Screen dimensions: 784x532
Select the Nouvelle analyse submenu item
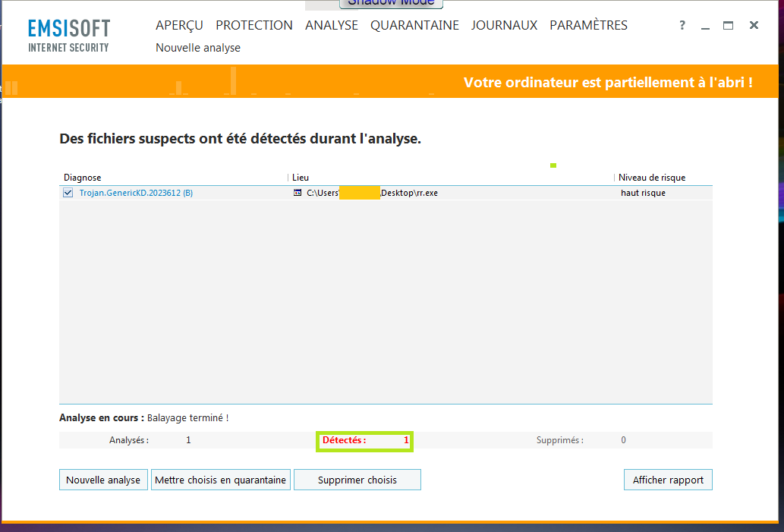pyautogui.click(x=198, y=48)
